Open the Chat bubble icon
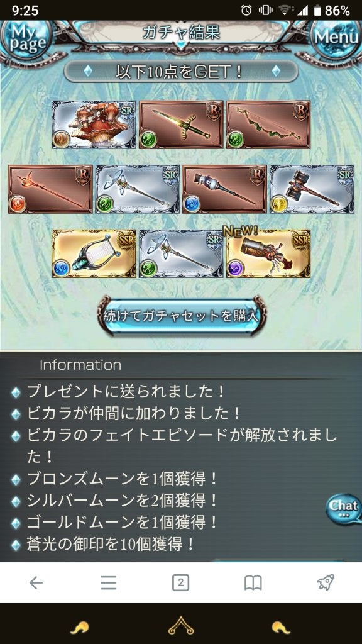Image resolution: width=362 pixels, height=644 pixels. click(x=344, y=509)
